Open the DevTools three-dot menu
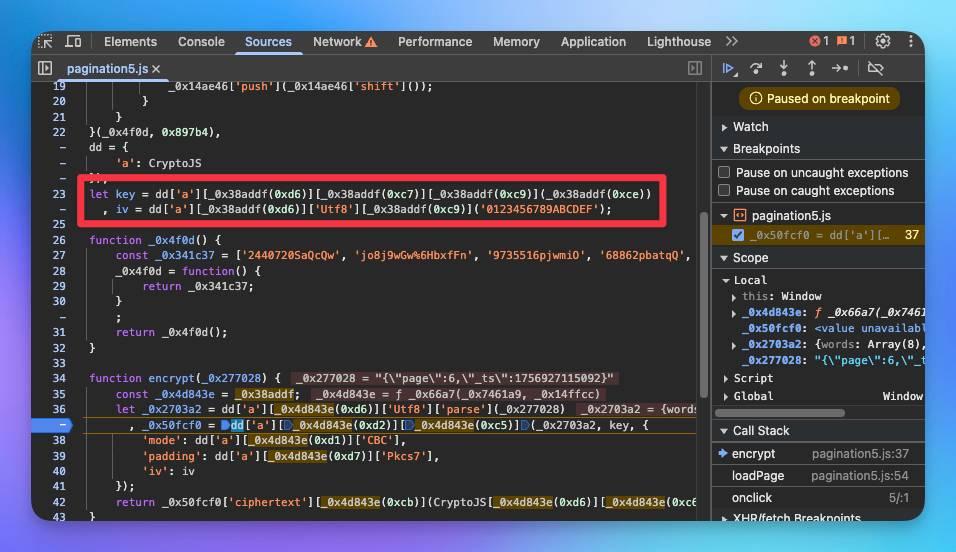The height and width of the screenshot is (552, 956). 910,41
